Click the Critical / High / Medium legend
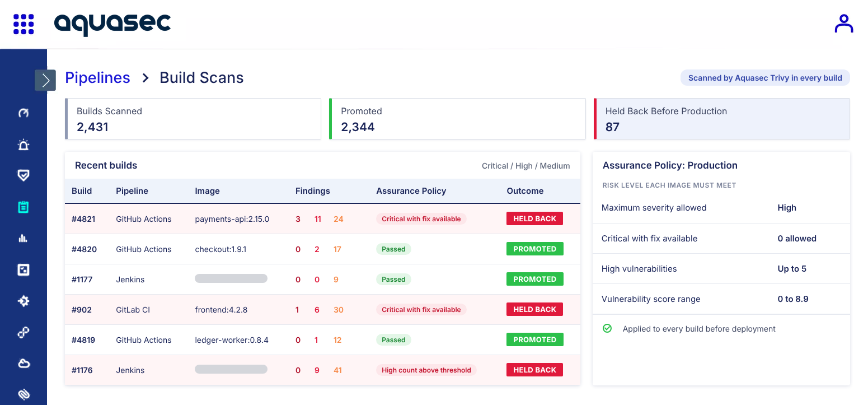Screen dimensions: 868x405 pyautogui.click(x=526, y=166)
